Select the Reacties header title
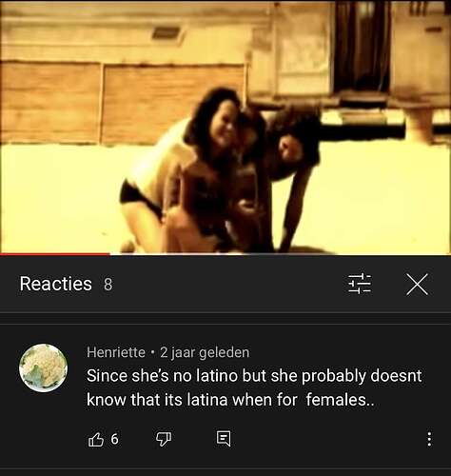This screenshot has width=451, height=476. 55,284
